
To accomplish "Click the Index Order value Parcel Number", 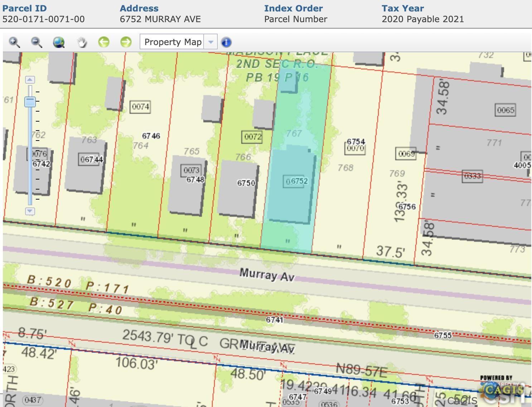I will (x=296, y=19).
